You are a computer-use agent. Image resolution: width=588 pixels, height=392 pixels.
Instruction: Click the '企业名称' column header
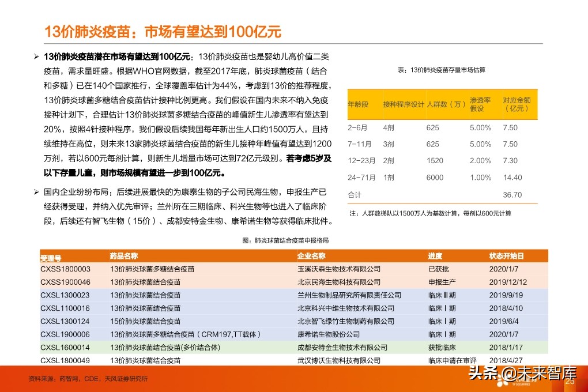coord(311,256)
